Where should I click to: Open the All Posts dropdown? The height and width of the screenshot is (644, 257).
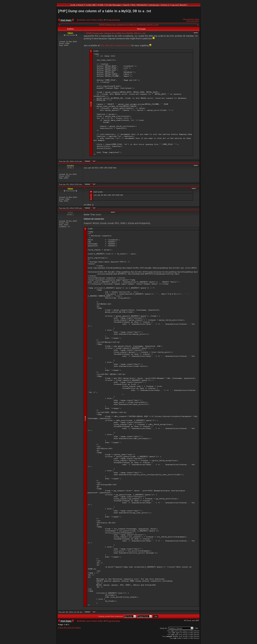coord(130,616)
